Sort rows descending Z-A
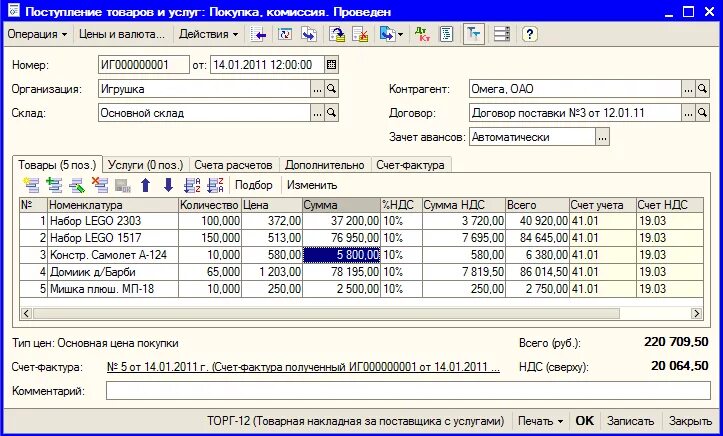Viewport: 723px width, 436px height. click(x=215, y=185)
